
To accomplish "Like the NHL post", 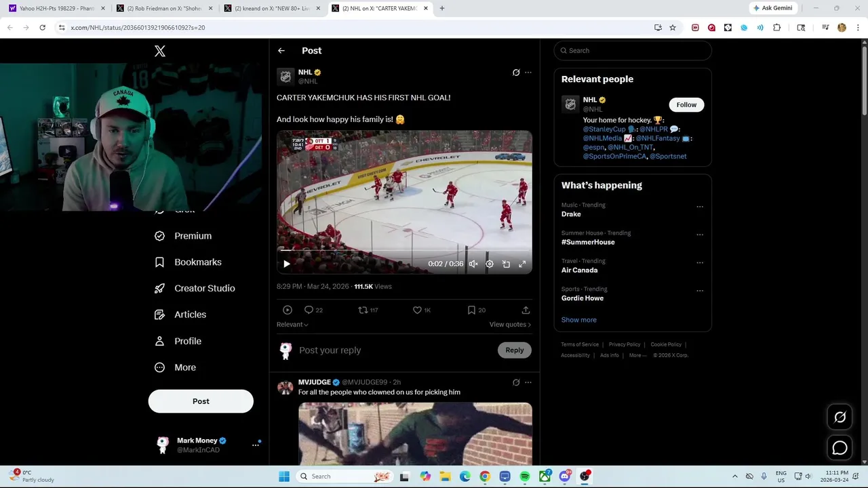I will click(422, 310).
